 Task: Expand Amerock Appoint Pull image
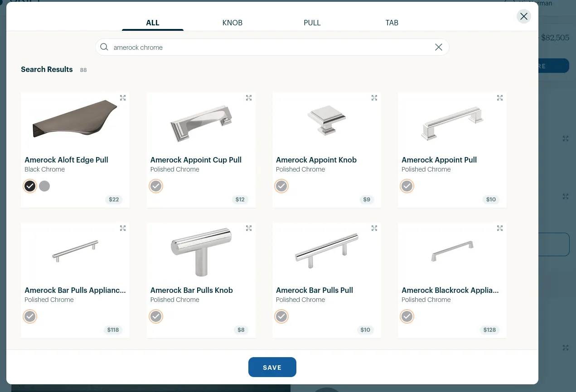coord(500,98)
